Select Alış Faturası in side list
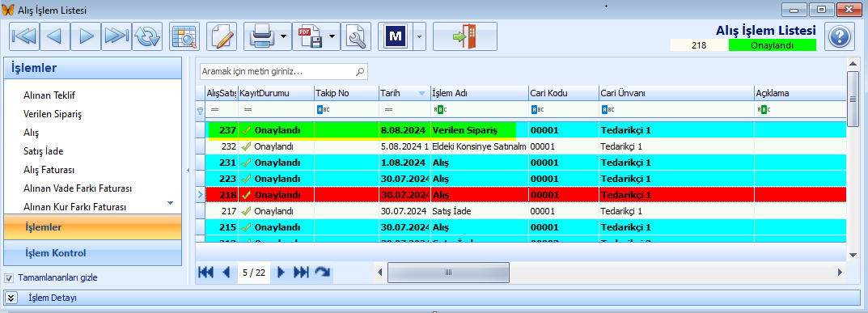The height and width of the screenshot is (313, 868). click(x=49, y=170)
